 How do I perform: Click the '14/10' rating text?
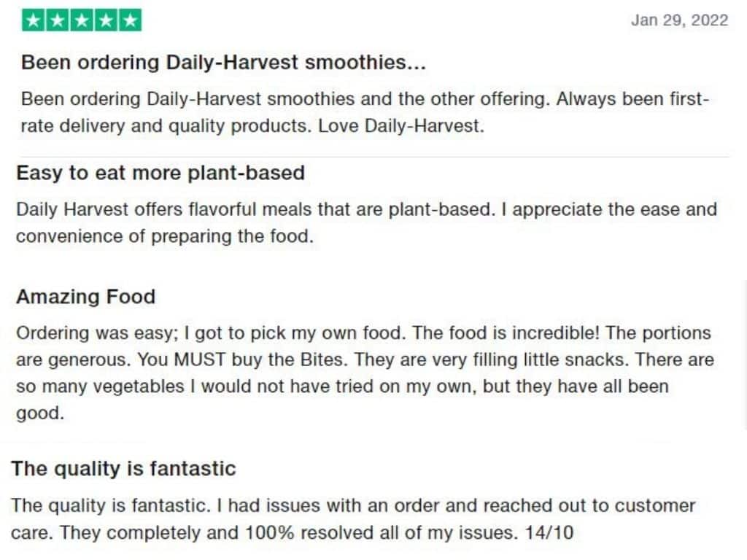pyautogui.click(x=549, y=532)
